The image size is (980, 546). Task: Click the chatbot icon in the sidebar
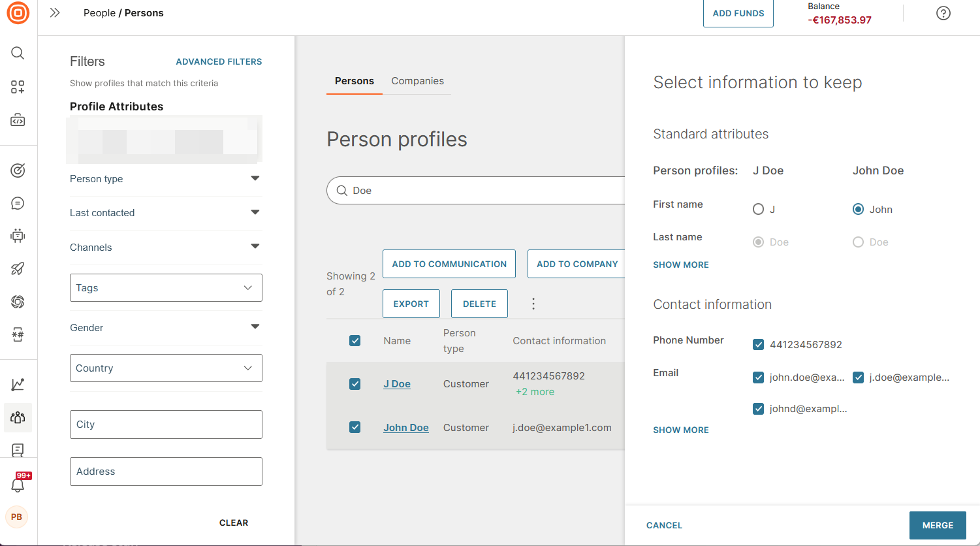[x=18, y=236]
